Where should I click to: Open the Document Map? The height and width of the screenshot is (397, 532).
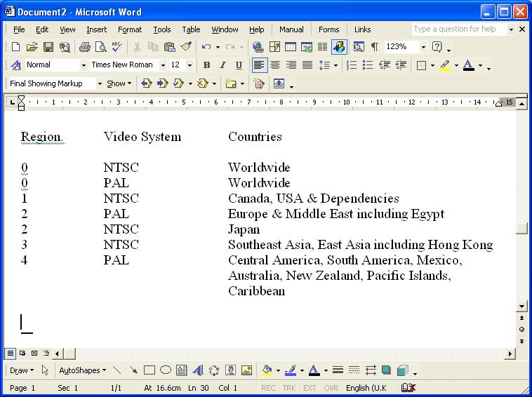point(359,47)
